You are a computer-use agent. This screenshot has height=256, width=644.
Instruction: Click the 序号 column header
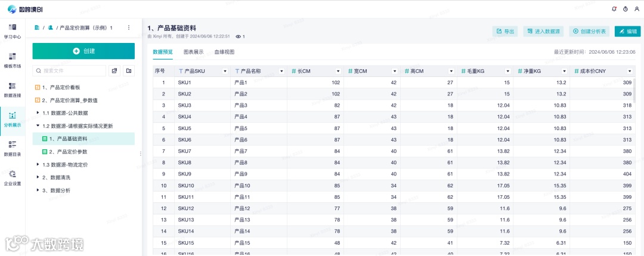(163, 71)
